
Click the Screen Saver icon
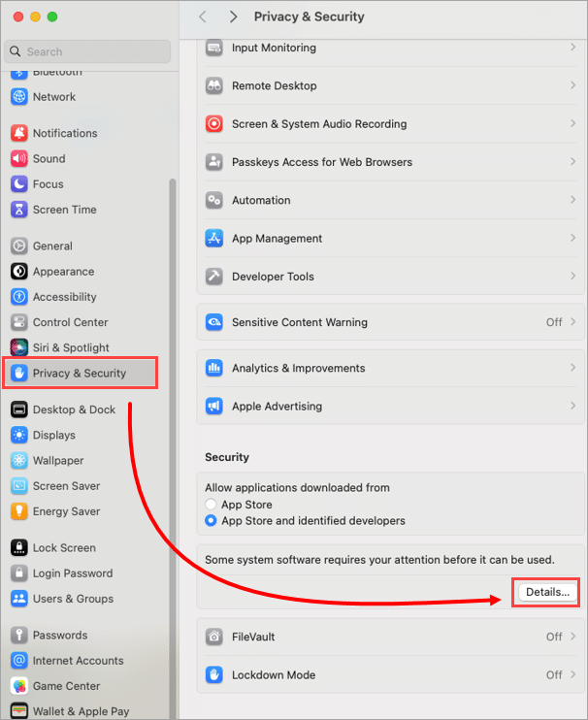point(18,486)
